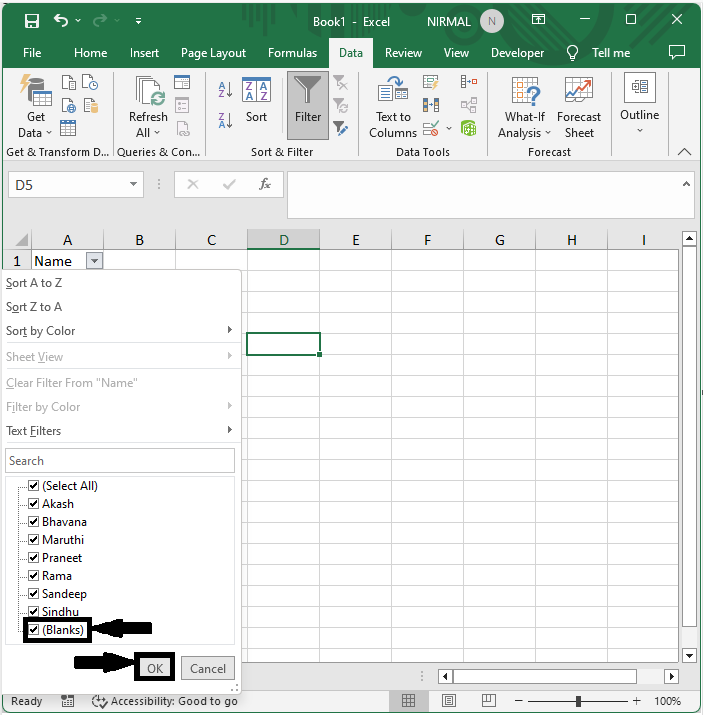The width and height of the screenshot is (703, 715).
Task: Click the Cancel button
Action: 207,668
